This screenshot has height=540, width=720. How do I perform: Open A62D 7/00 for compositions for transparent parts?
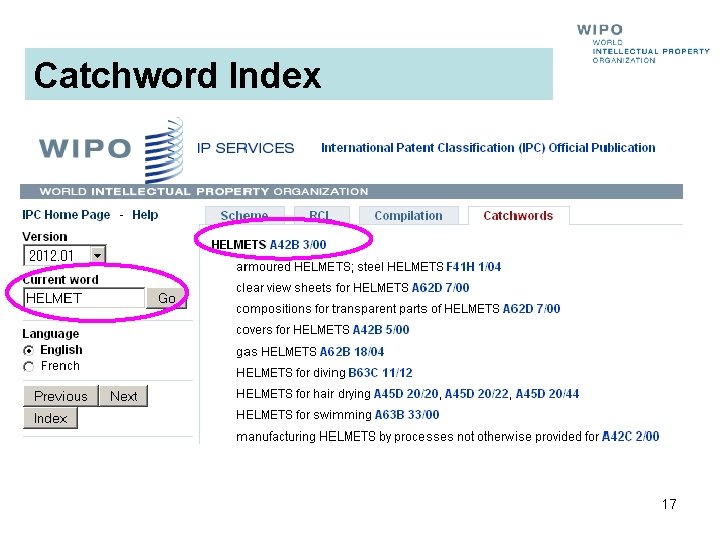tap(531, 309)
